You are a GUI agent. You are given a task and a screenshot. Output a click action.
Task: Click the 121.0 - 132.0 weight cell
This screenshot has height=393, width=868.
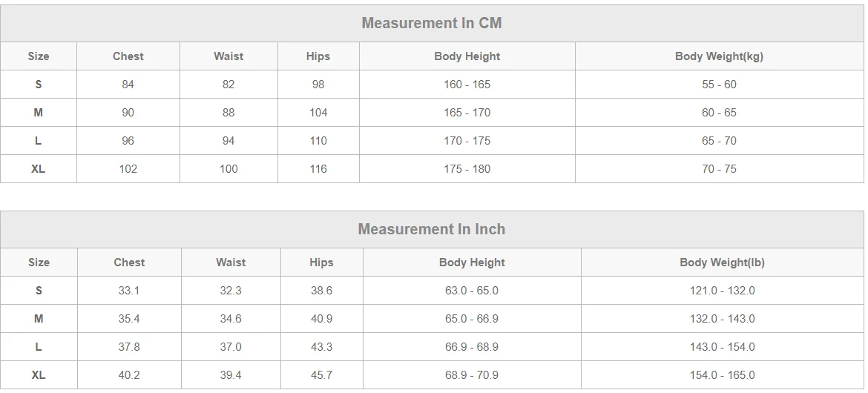[722, 291]
